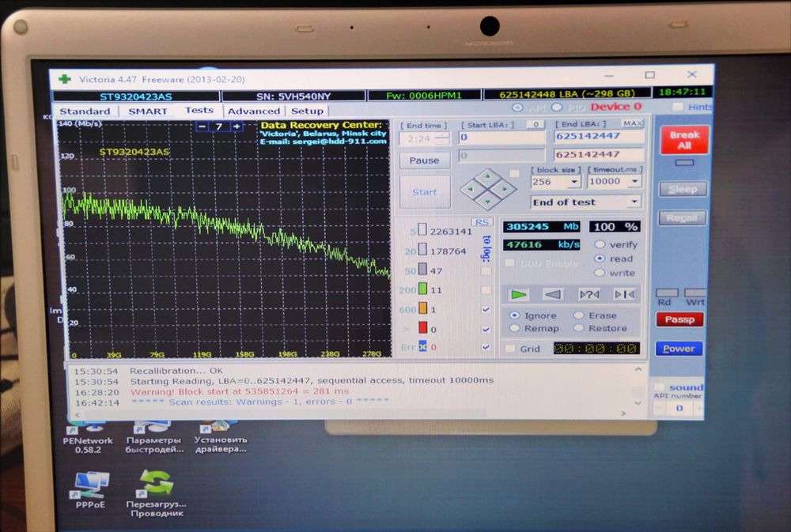This screenshot has width=791, height=532.
Task: Select the verify radio option
Action: 600,244
